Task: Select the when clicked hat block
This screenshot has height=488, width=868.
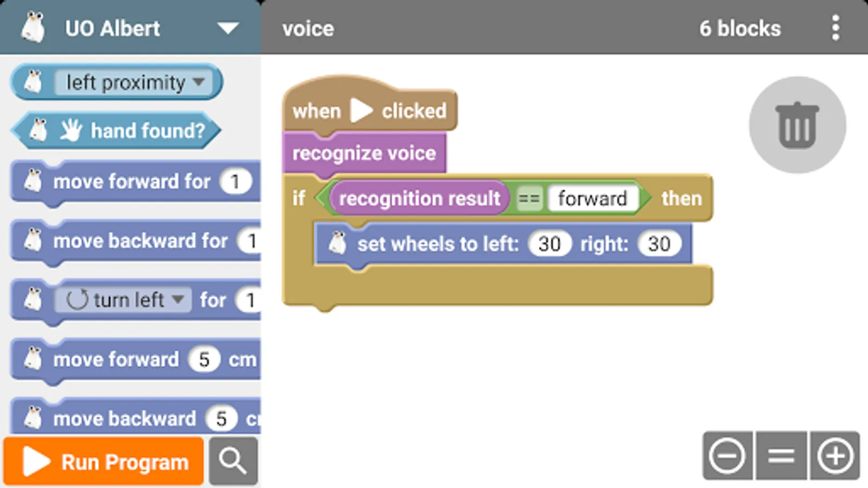Action: coord(316,111)
